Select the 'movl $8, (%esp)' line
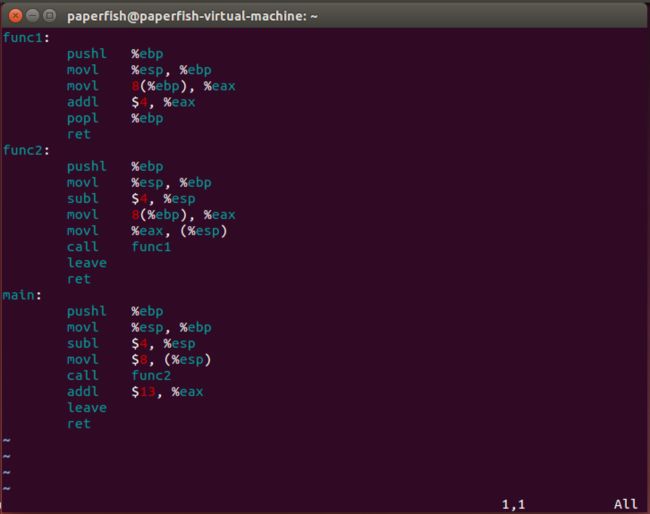650x514 pixels. [x=139, y=359]
